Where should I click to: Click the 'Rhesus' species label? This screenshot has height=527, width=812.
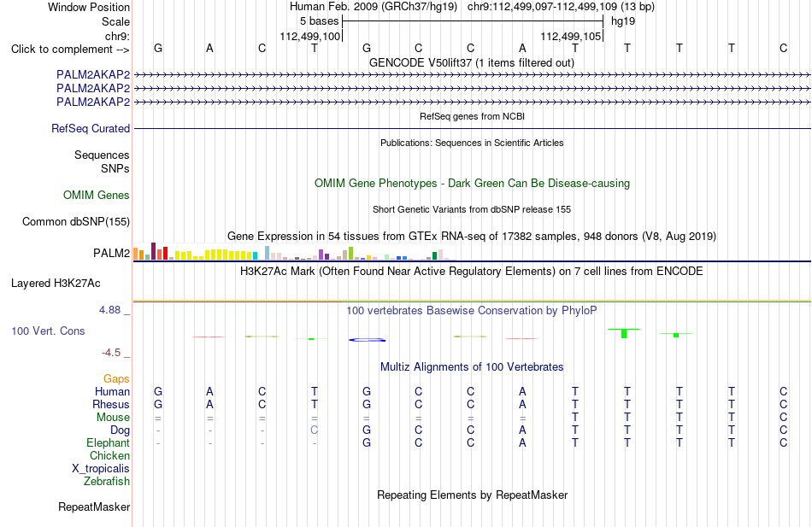click(x=111, y=404)
